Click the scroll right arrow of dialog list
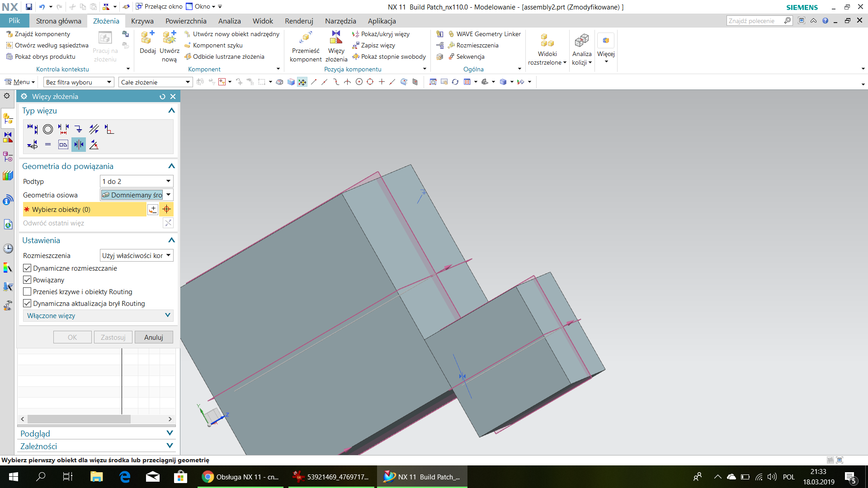This screenshot has width=868, height=488. (x=170, y=419)
